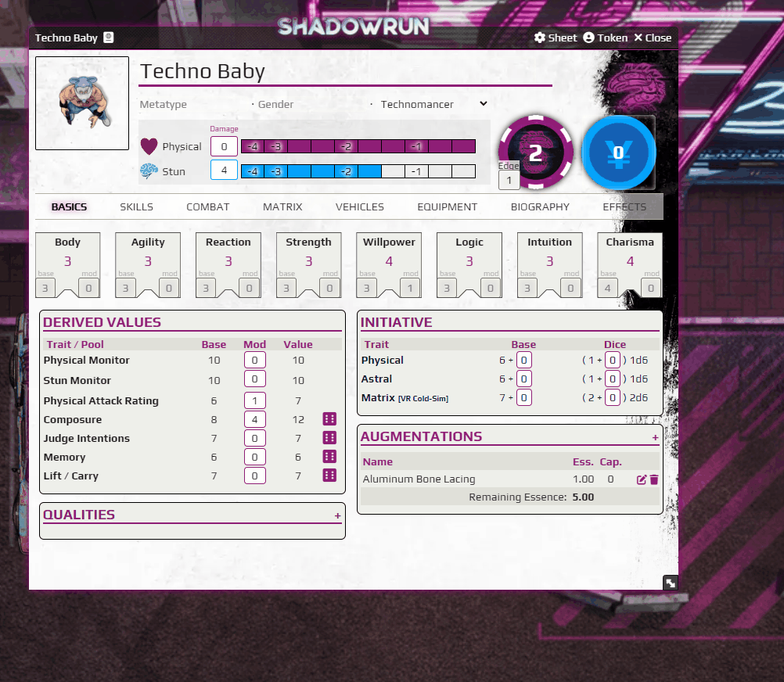Edit Body base value
The width and height of the screenshot is (784, 682).
(45, 289)
